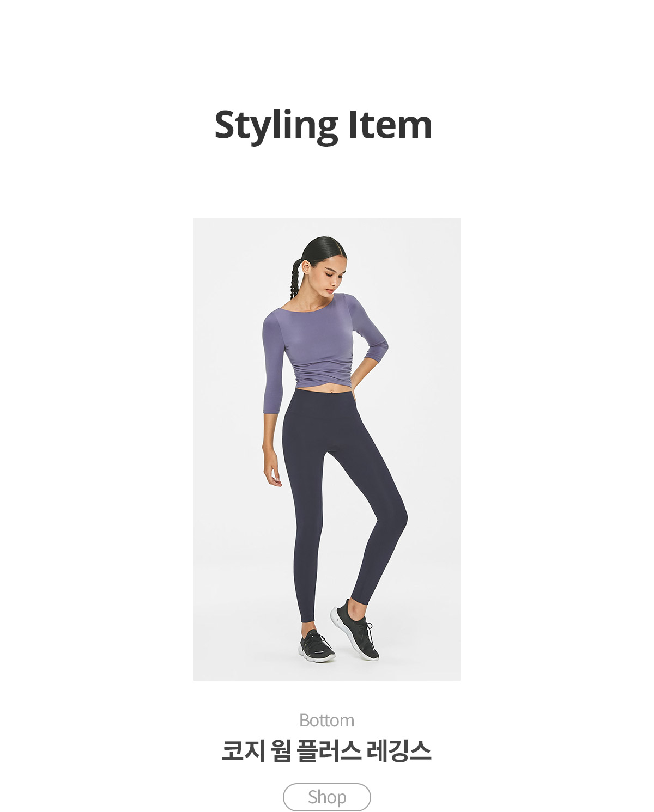Screen dimensions: 654x812
Task: Select the model product photo thumbnail
Action: 326,449
